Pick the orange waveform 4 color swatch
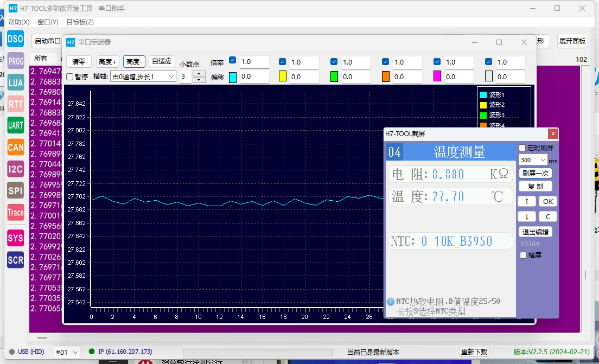Image resolution: width=599 pixels, height=364 pixels. [x=386, y=76]
